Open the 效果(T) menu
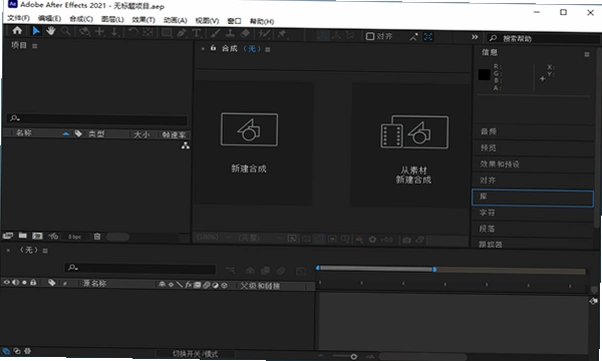 tap(143, 20)
